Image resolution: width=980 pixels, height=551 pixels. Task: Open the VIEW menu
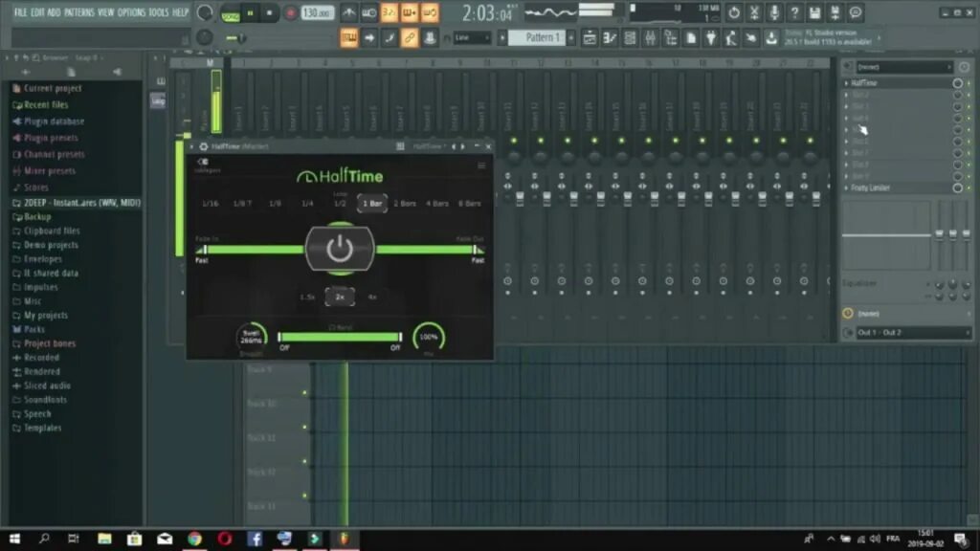tap(105, 12)
